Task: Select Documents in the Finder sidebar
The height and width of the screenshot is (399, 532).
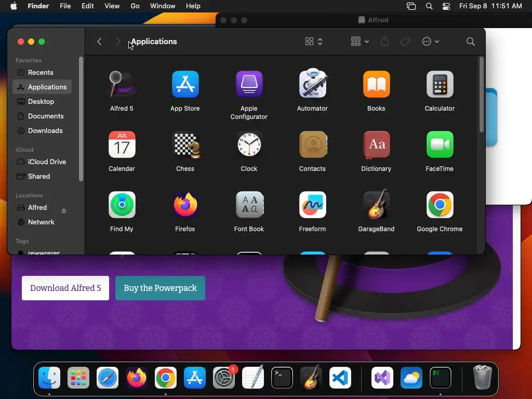Action: pyautogui.click(x=42, y=116)
